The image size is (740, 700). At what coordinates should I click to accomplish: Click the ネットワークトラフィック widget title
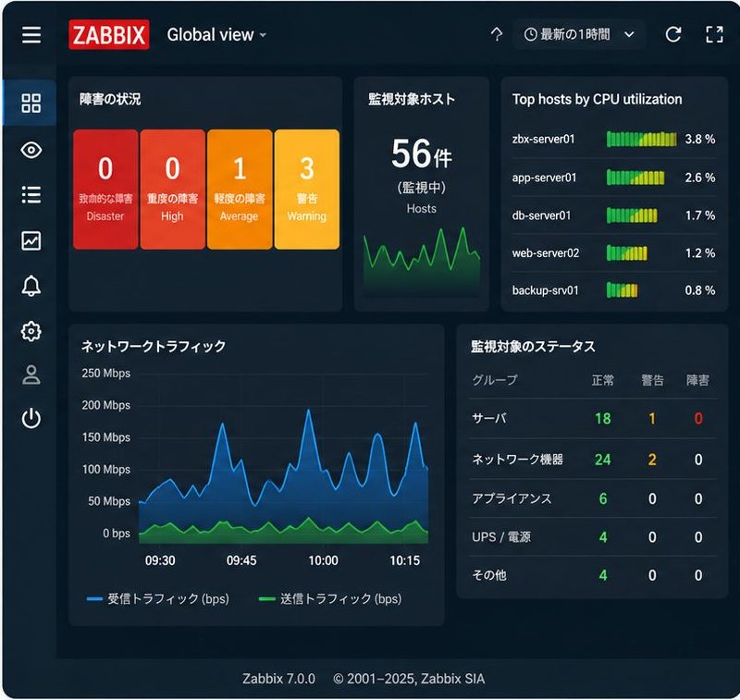154,346
